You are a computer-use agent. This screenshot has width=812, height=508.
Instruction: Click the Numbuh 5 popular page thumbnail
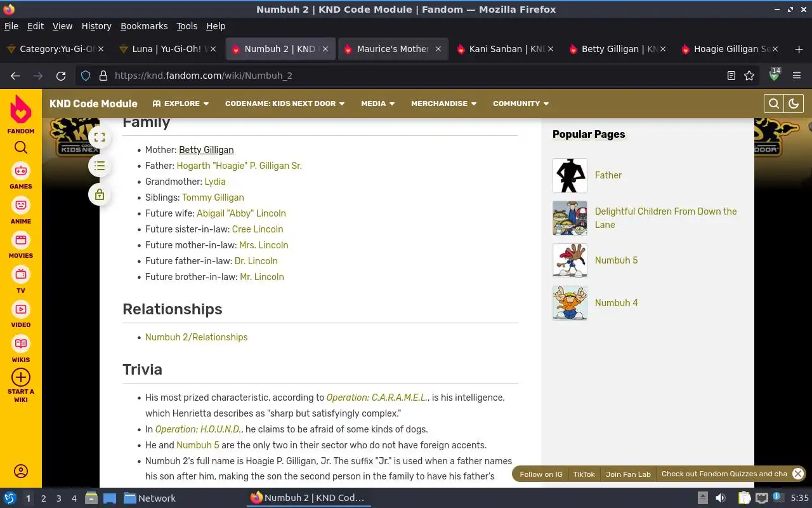[570, 260]
